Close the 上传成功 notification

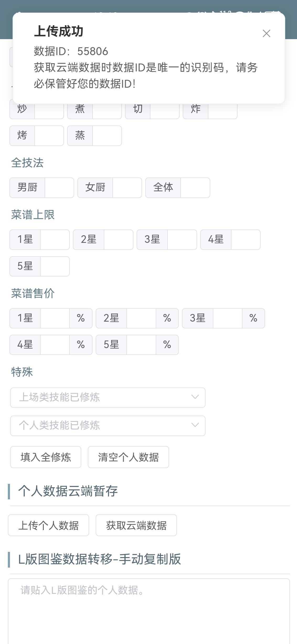click(x=266, y=33)
